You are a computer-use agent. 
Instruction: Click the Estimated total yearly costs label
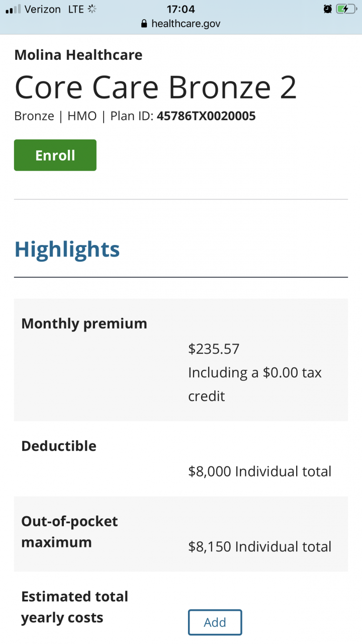[74, 607]
